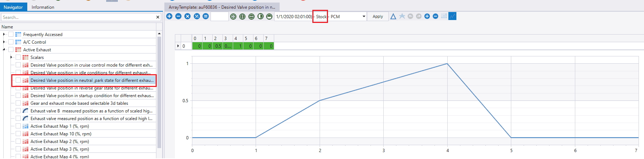
Task: Select Gear and exhaust mode selectable 3d tables
Action: [79, 103]
